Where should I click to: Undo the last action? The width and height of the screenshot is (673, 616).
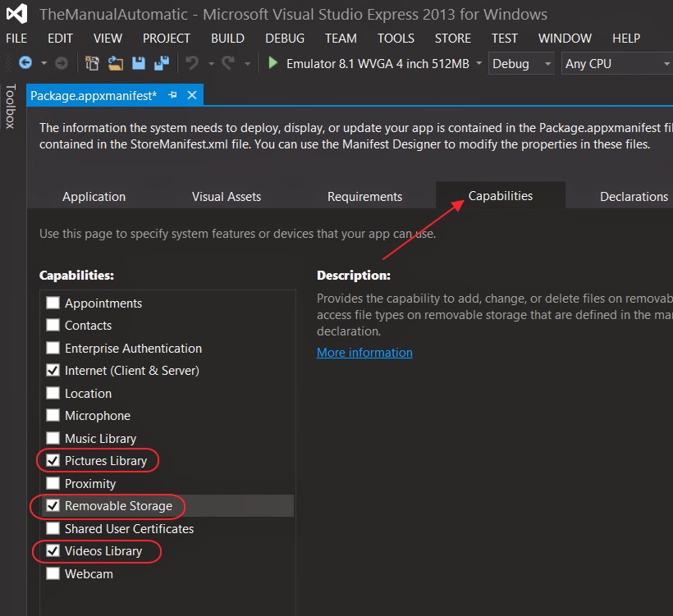pyautogui.click(x=192, y=63)
